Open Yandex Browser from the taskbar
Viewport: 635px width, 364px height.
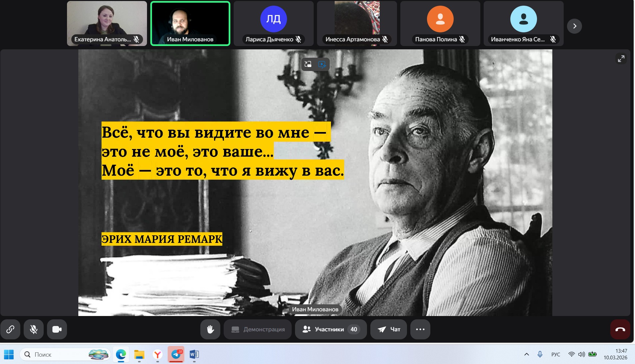click(x=158, y=354)
